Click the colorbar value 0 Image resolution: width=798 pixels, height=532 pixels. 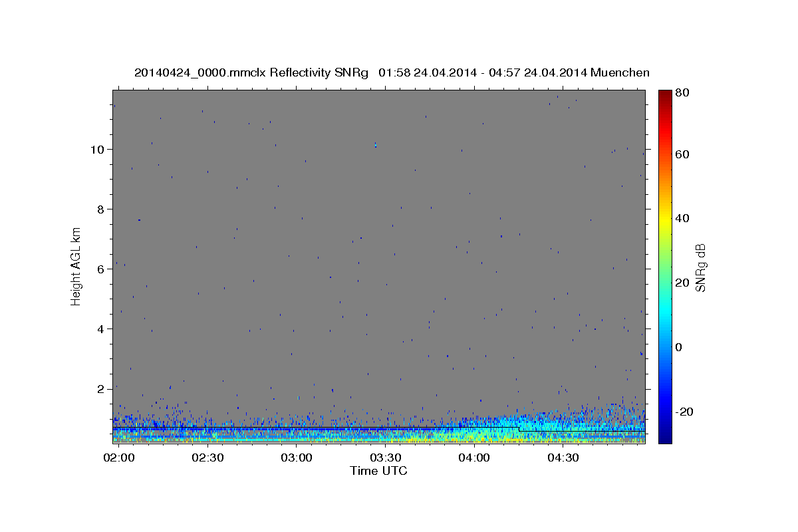(680, 347)
